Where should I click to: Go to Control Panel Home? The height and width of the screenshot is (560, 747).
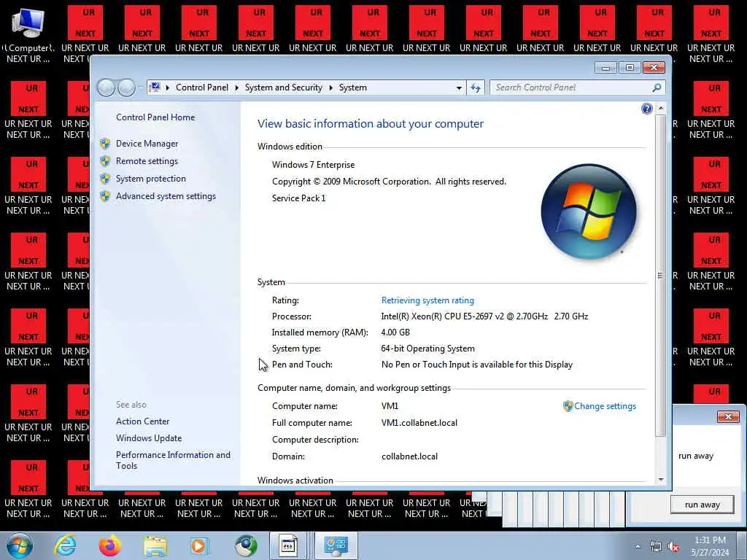[x=155, y=117]
